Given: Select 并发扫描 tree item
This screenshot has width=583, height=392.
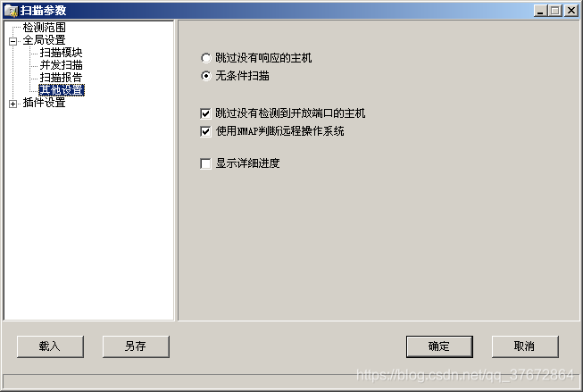Looking at the screenshot, I should click(61, 65).
